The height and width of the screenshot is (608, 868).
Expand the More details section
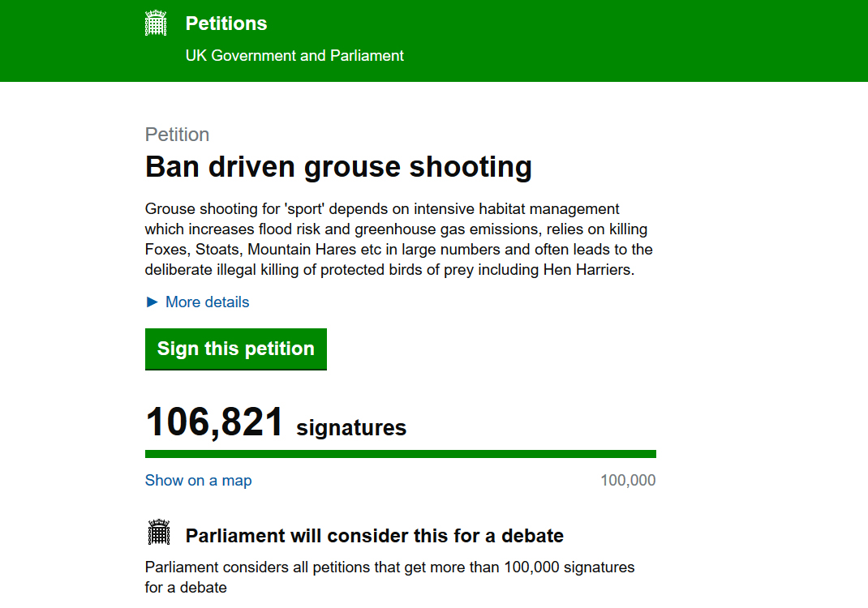click(207, 302)
